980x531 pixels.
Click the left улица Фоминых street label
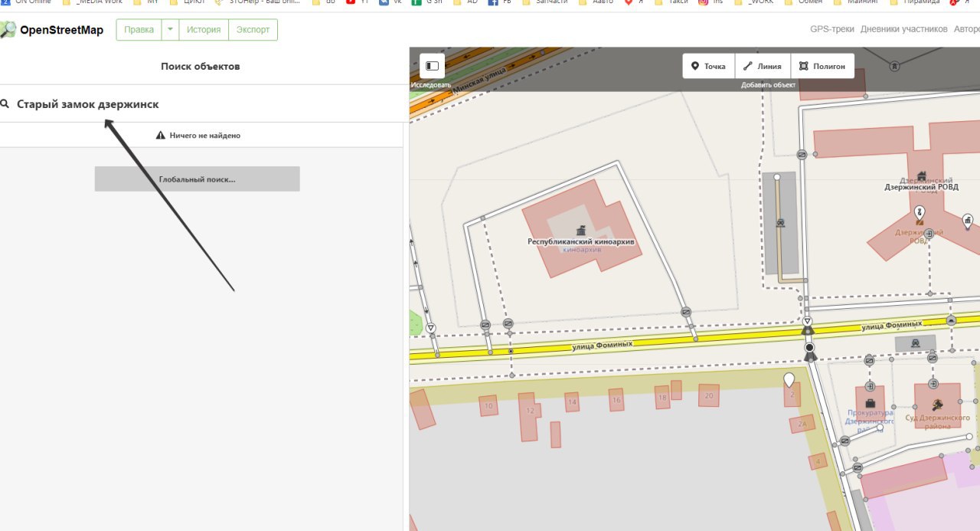click(x=603, y=345)
